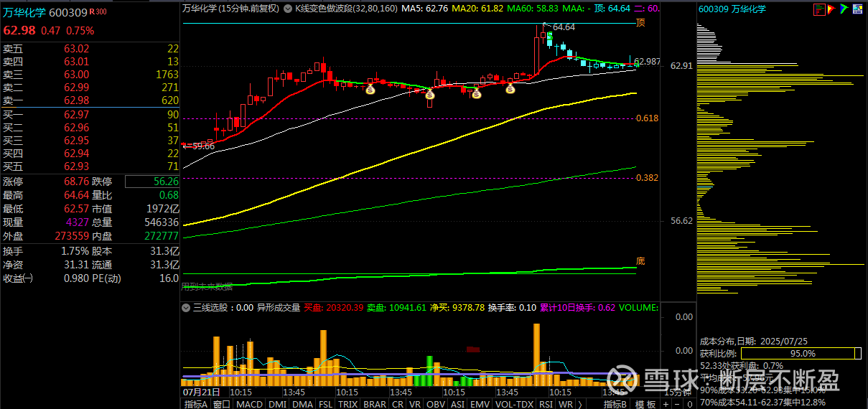
Task: Switch to ASI indicator tab
Action: 457,404
